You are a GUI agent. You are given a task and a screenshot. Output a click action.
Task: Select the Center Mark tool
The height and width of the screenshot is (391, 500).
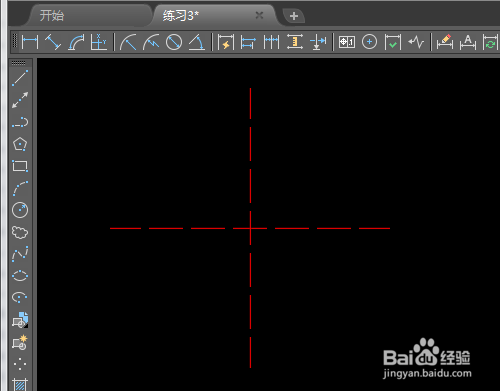(369, 42)
